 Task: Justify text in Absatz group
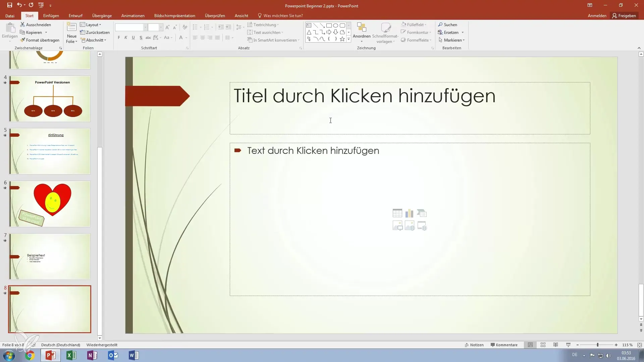[217, 38]
